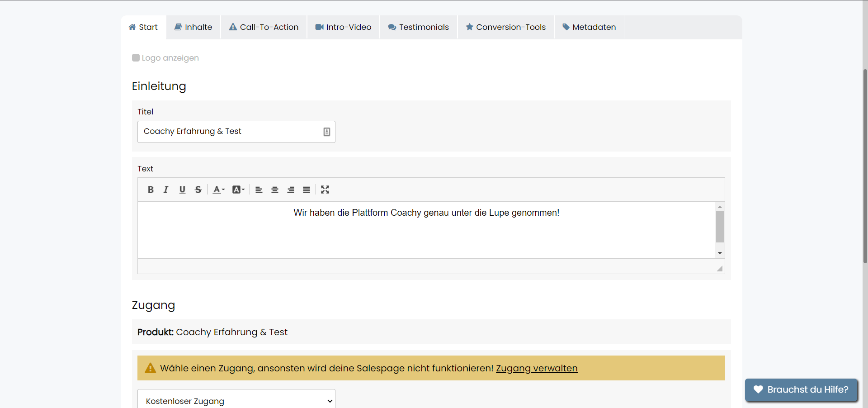The width and height of the screenshot is (868, 408).
Task: Open the Inhalte tab
Action: (193, 27)
